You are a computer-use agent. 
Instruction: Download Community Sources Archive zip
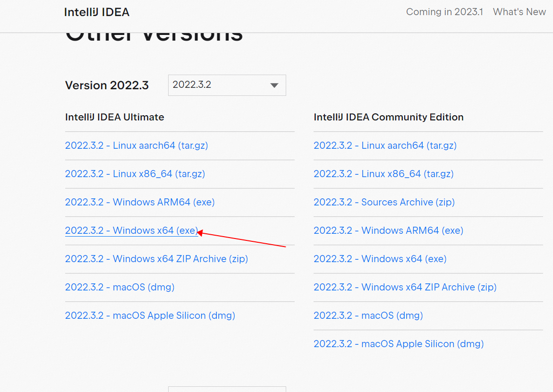[x=384, y=202]
